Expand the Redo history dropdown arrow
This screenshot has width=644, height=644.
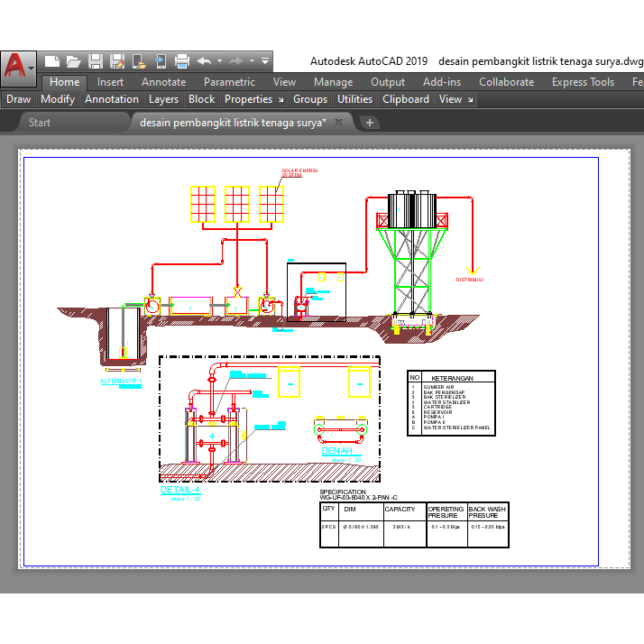click(x=252, y=61)
